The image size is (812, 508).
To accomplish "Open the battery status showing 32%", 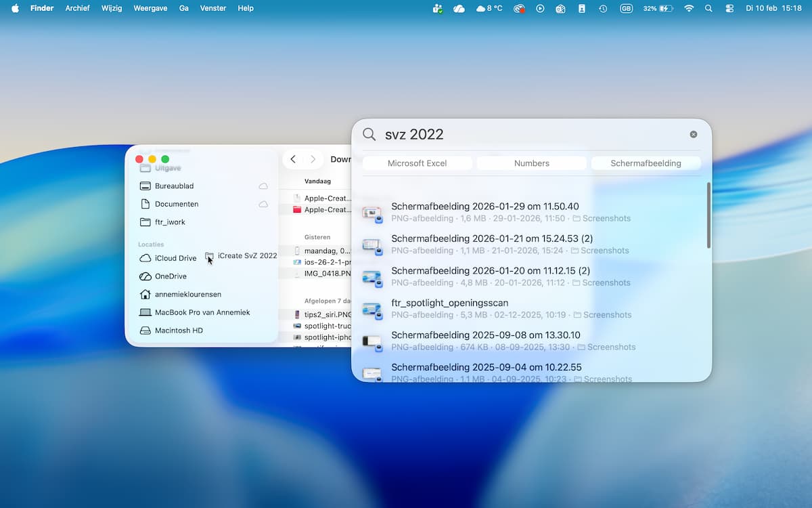I will (x=658, y=8).
